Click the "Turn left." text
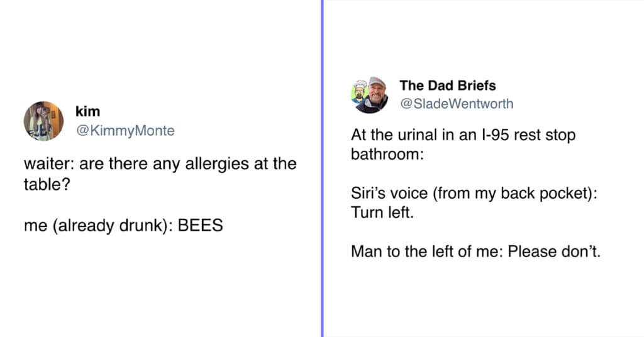 pyautogui.click(x=382, y=213)
